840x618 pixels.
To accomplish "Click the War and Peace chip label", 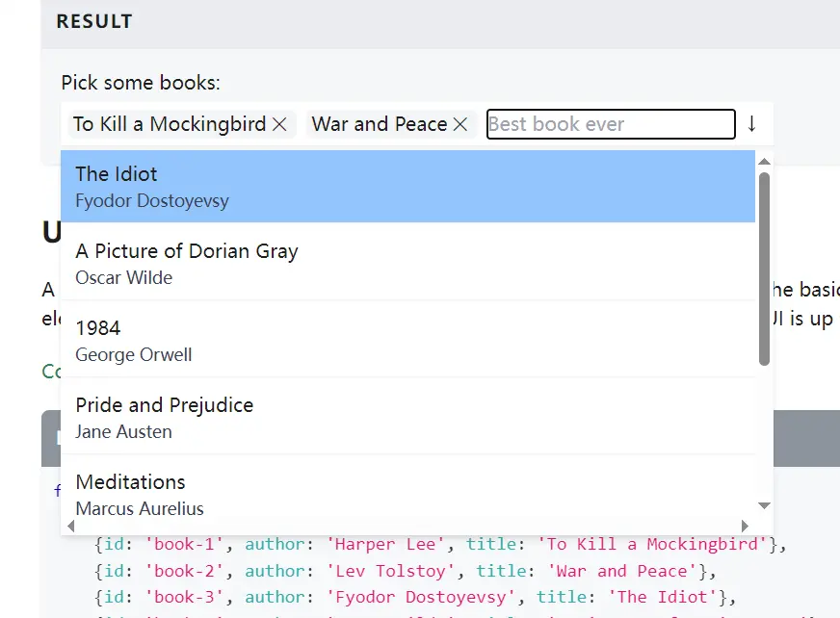I will (380, 124).
